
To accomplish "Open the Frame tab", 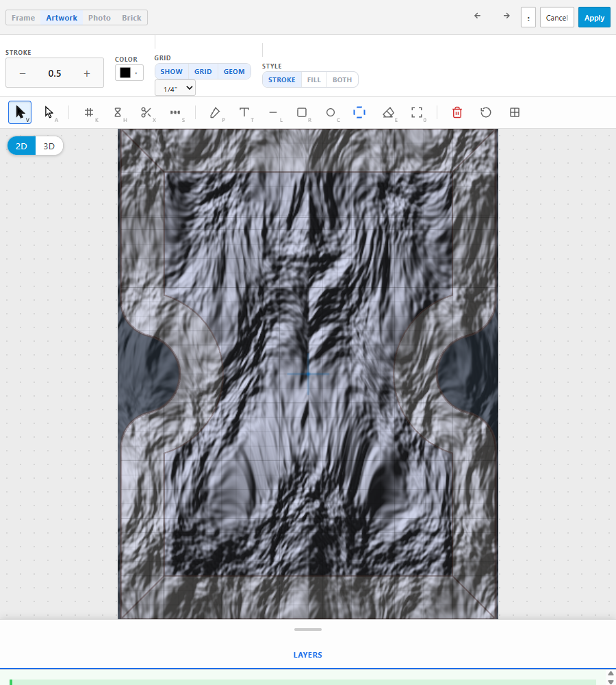I will pyautogui.click(x=23, y=18).
